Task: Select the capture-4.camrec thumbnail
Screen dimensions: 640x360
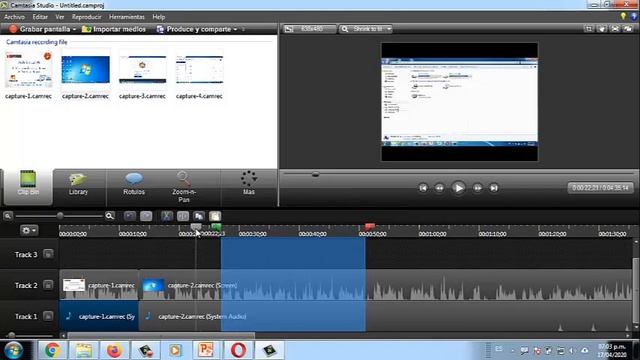Action: click(x=199, y=70)
